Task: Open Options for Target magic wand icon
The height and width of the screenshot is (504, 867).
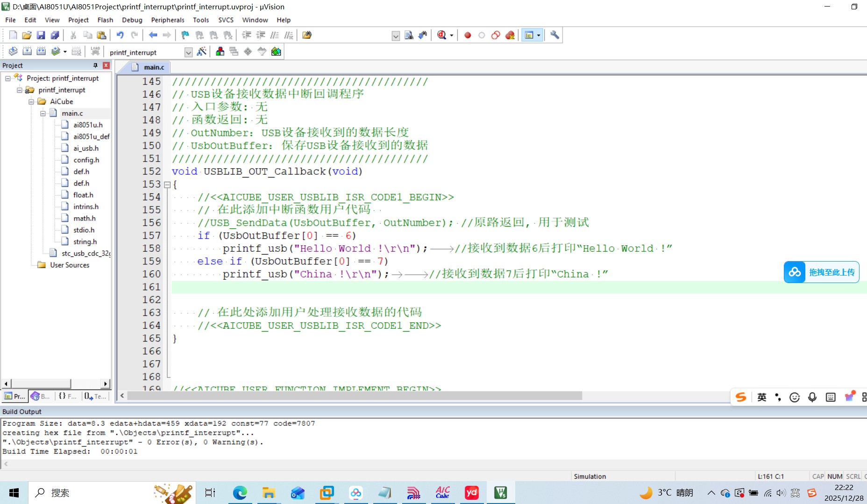Action: pos(202,52)
